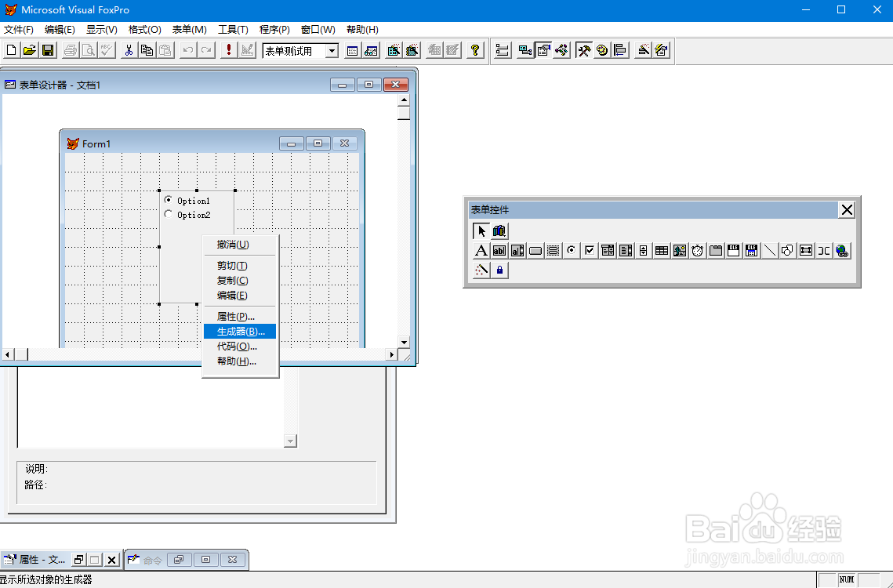This screenshot has width=893, height=588.
Task: Choose 剪切(T) in the context menu
Action: (x=240, y=266)
